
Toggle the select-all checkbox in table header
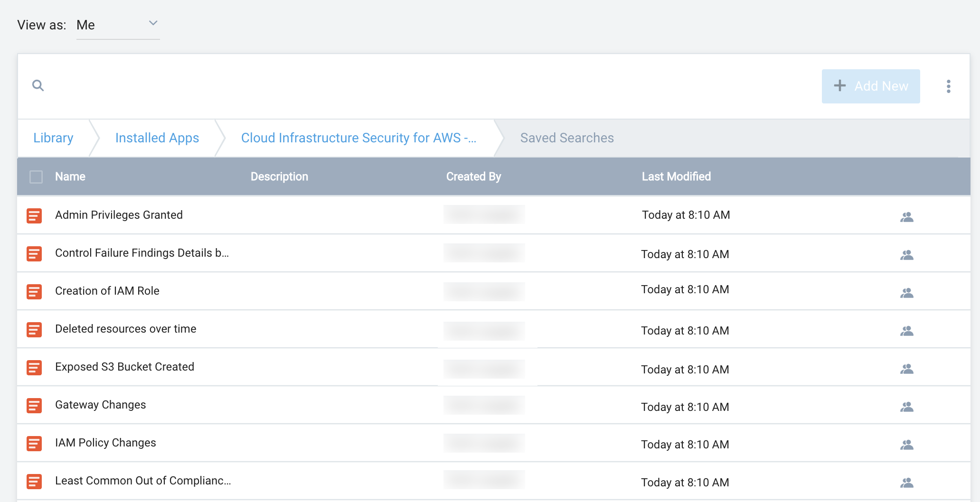(x=36, y=177)
